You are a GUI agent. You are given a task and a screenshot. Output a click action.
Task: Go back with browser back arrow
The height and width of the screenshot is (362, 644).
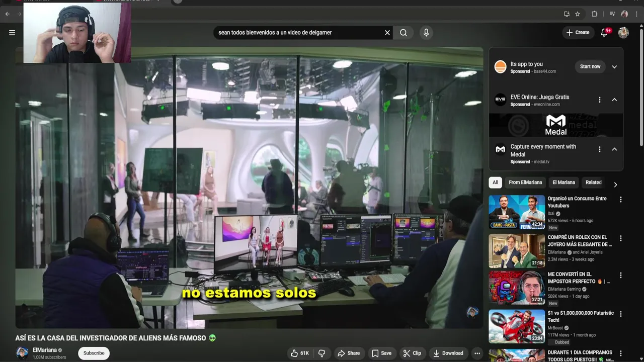[8, 14]
